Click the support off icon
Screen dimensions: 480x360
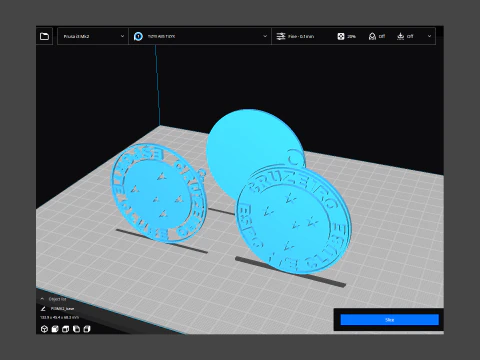pyautogui.click(x=372, y=36)
